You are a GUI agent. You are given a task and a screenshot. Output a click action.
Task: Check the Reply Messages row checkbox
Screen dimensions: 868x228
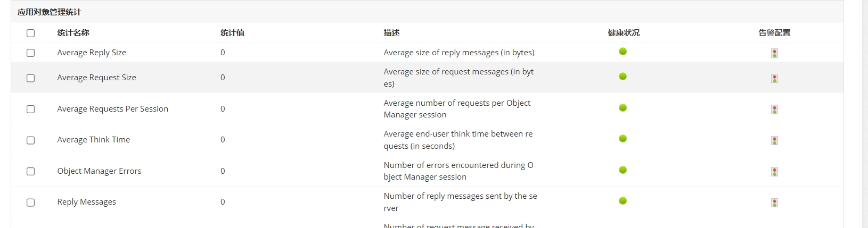[x=30, y=202]
